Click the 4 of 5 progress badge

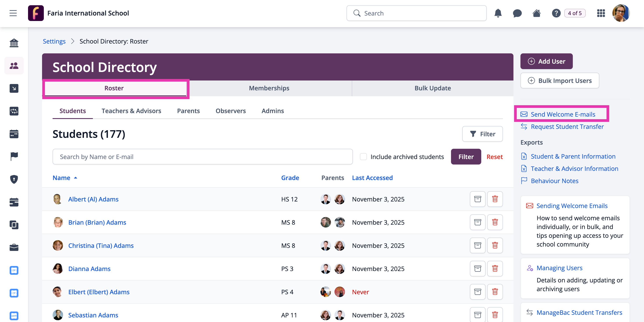(x=575, y=13)
